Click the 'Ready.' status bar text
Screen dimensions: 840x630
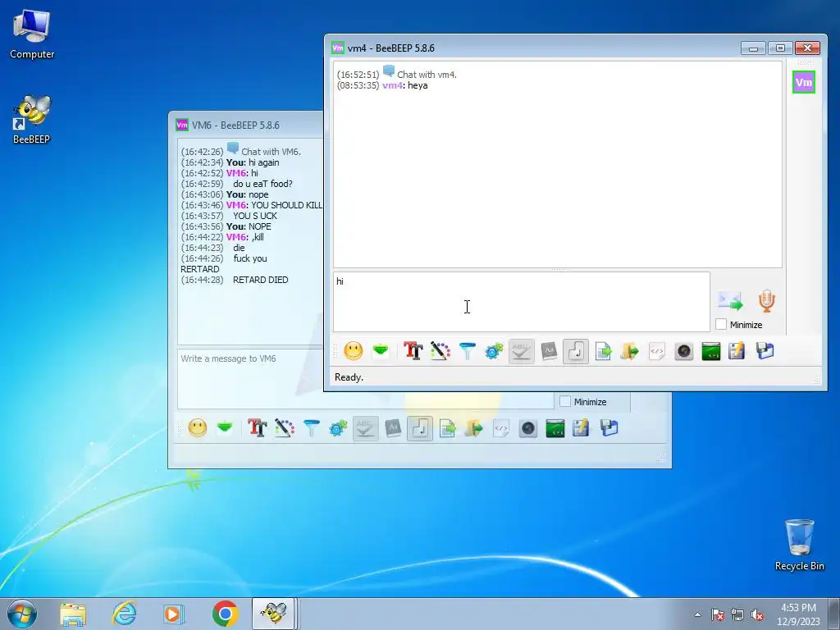(349, 377)
